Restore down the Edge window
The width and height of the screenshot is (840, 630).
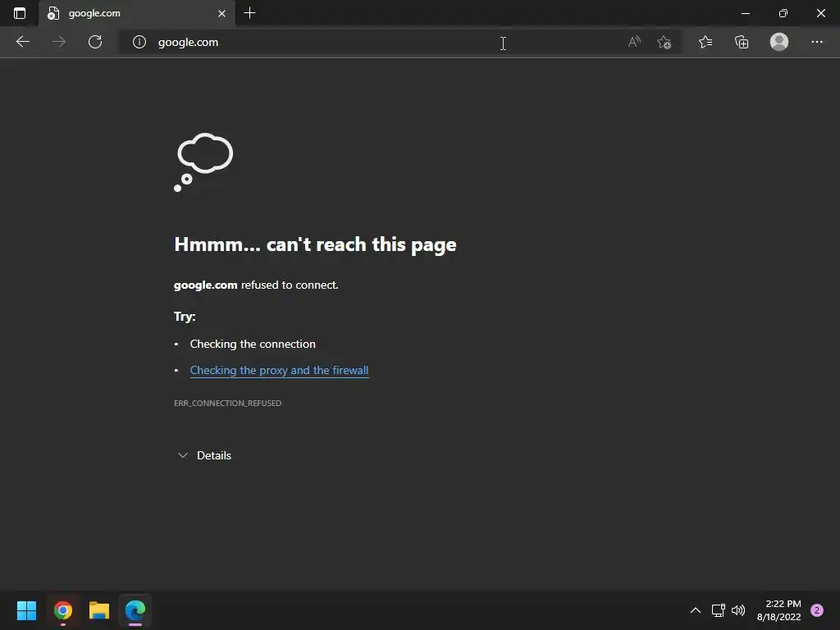click(x=783, y=13)
